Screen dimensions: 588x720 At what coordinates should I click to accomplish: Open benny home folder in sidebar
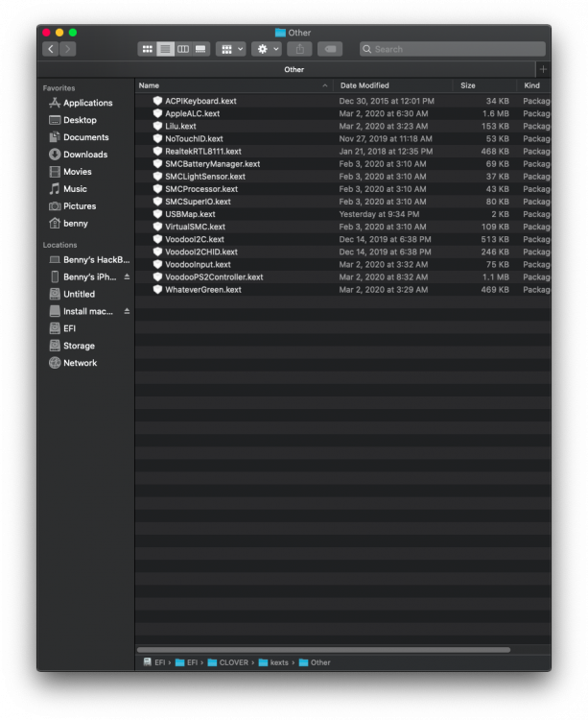point(75,224)
